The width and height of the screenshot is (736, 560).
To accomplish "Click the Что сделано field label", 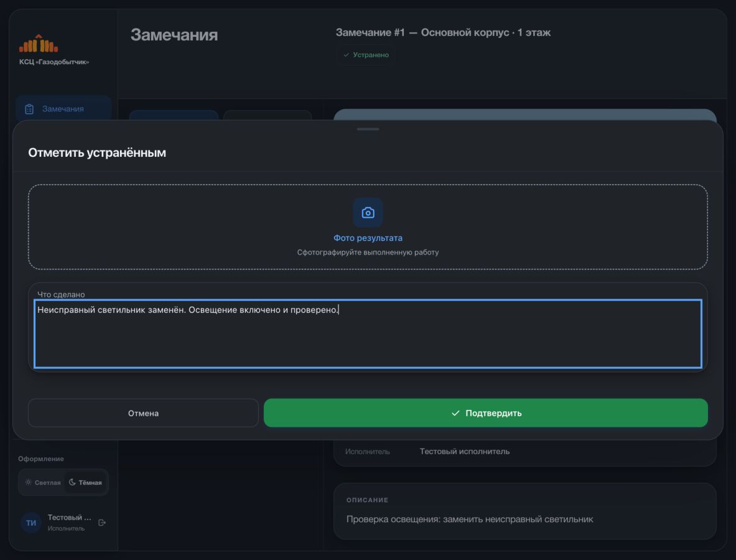I will point(61,294).
